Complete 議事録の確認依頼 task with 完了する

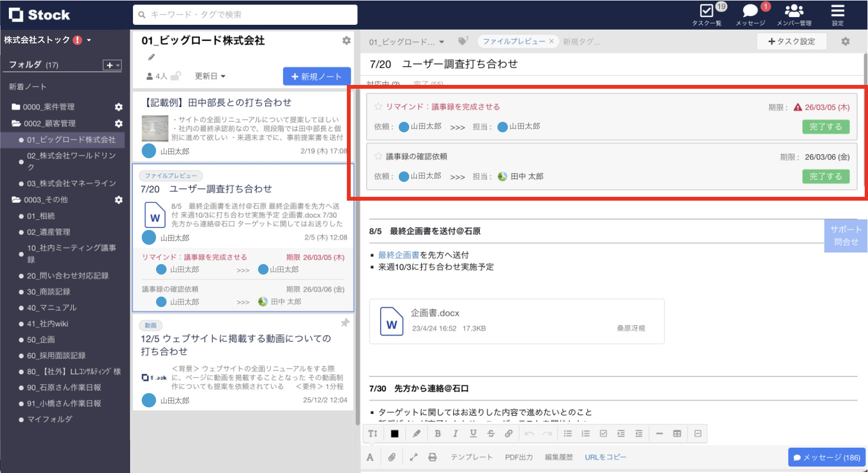tap(826, 176)
